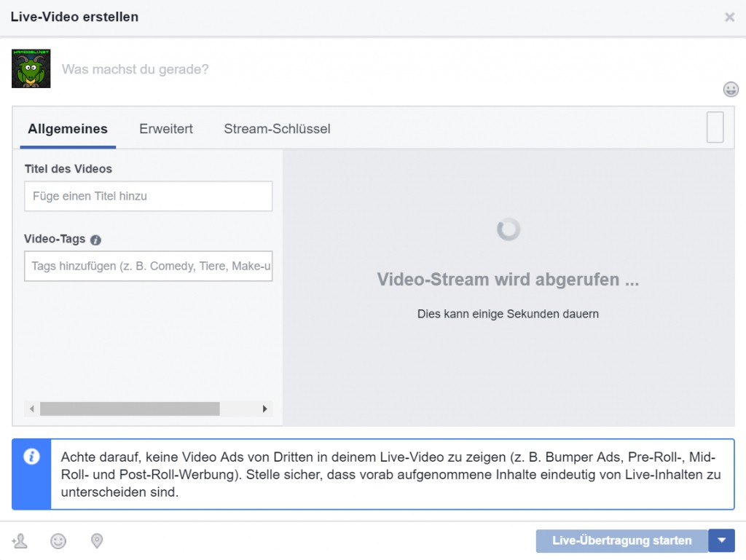Click the portrait orientation rectangle icon
The height and width of the screenshot is (560, 746).
pyautogui.click(x=715, y=127)
